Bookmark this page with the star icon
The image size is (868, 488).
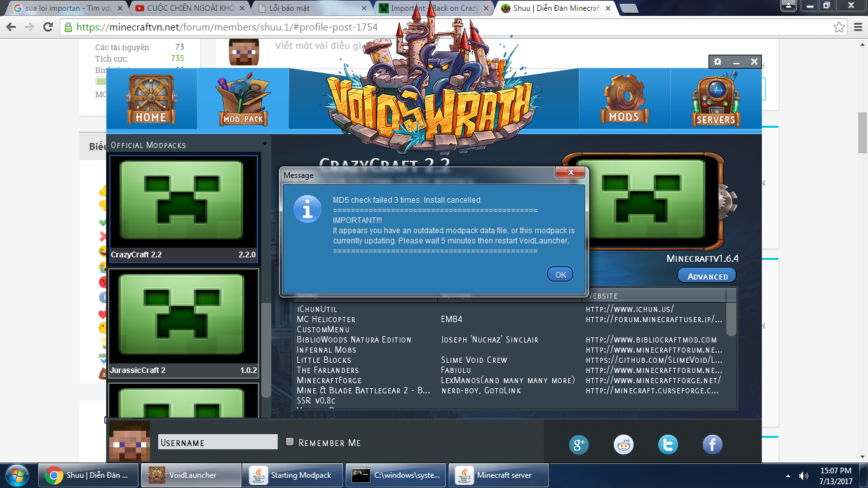839,27
